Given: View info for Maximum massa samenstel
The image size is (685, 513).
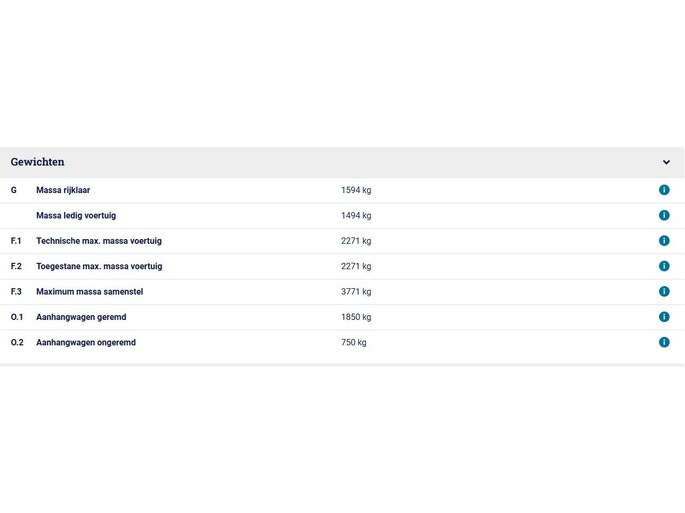Looking at the screenshot, I should coord(664,292).
